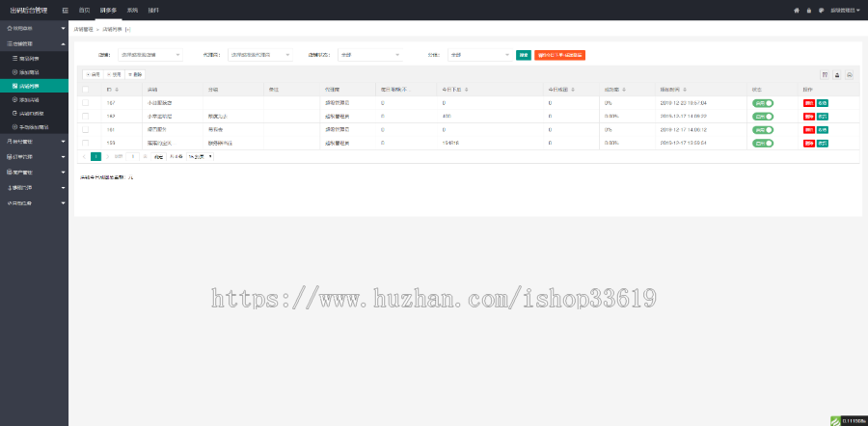Click the red delete button for row 159
The height and width of the screenshot is (426, 868).
[x=809, y=144]
